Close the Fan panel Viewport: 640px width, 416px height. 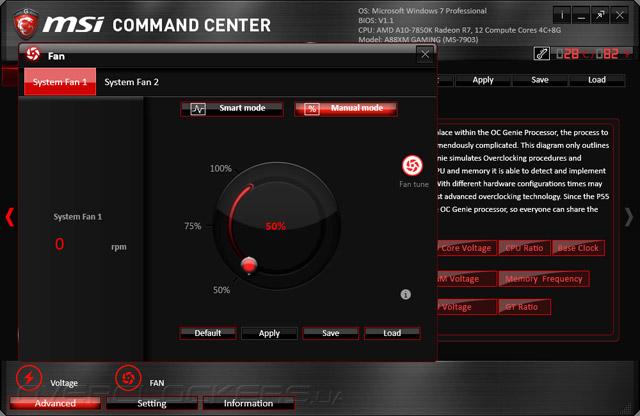click(x=425, y=54)
